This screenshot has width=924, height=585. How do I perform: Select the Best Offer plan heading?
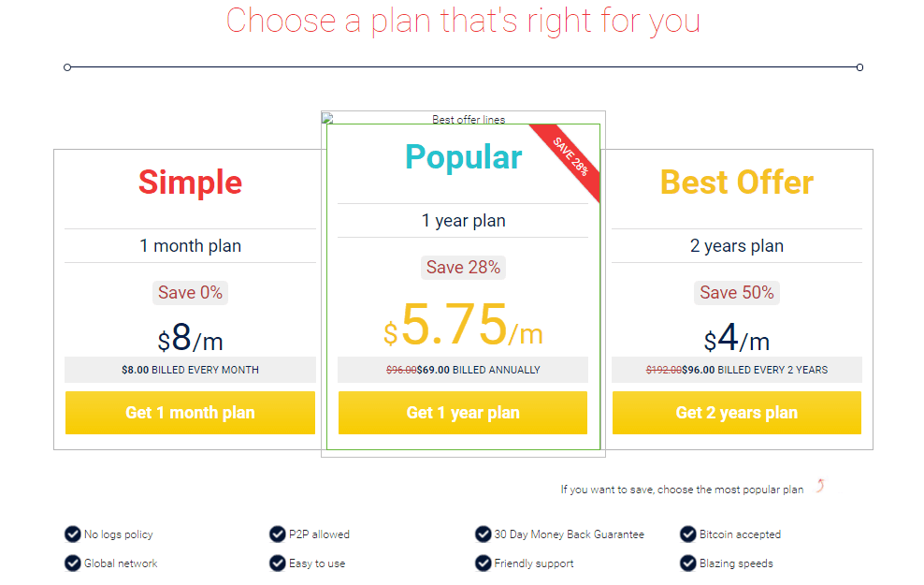click(x=737, y=183)
